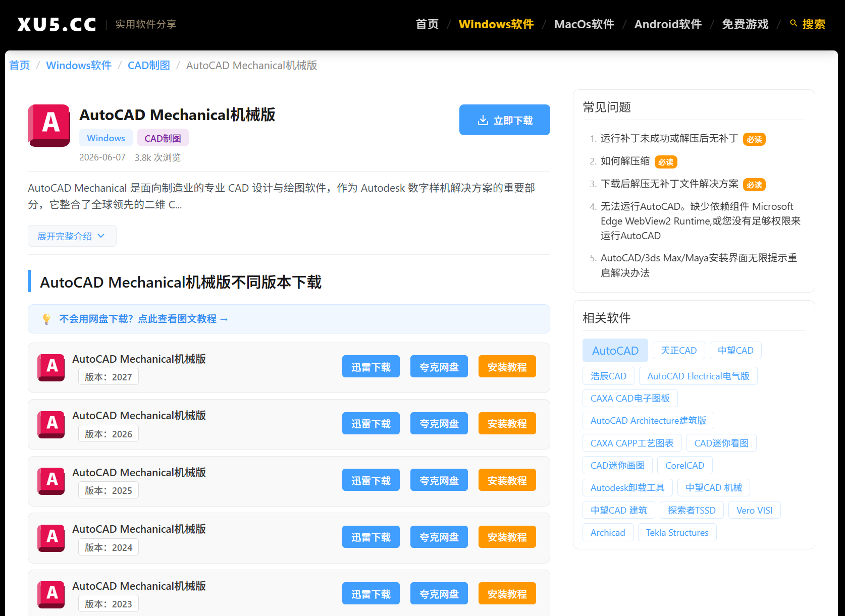Open FAQ 下载后解压无补丁文件解决方案
Screen dimensions: 845x616
click(x=669, y=184)
